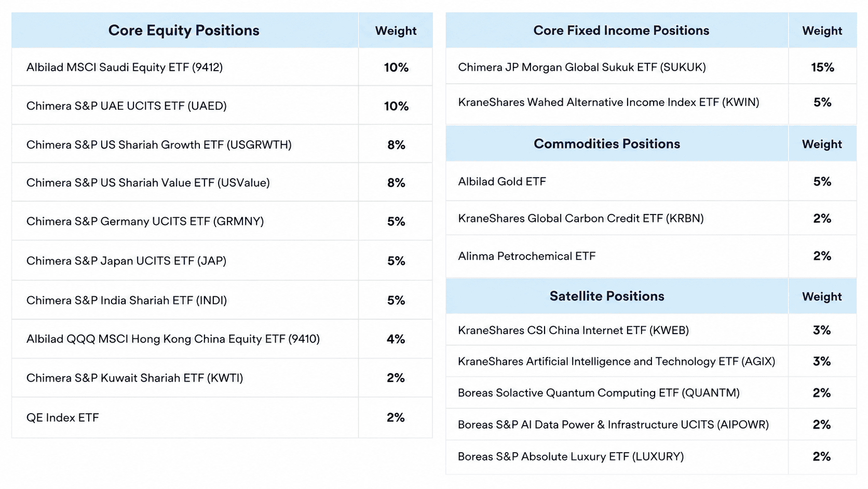Select KraneShares Global Carbon Credit ETF (KRBN)

tap(581, 218)
